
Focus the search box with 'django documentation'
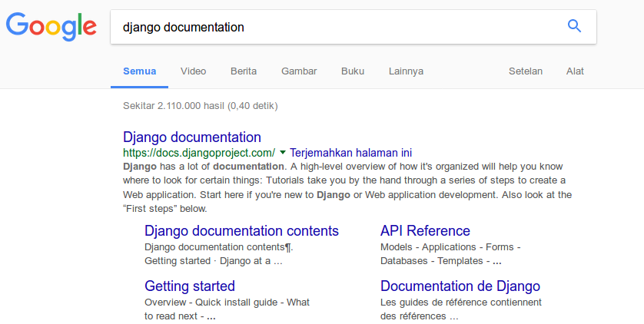pos(354,27)
